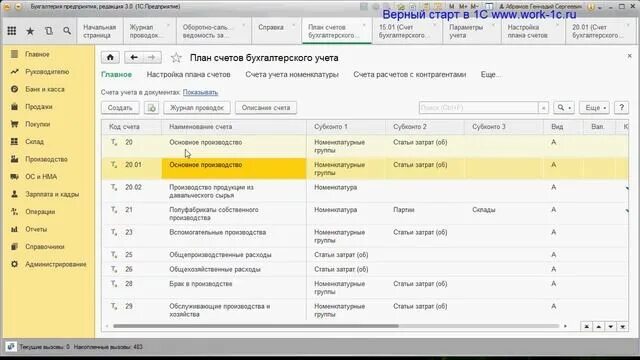Open Настройка плана счетов link
Image resolution: width=640 pixels, height=360 pixels.
189,75
